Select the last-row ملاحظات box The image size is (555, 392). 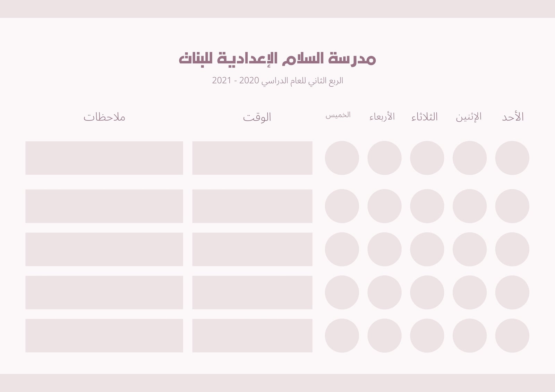pyautogui.click(x=104, y=336)
